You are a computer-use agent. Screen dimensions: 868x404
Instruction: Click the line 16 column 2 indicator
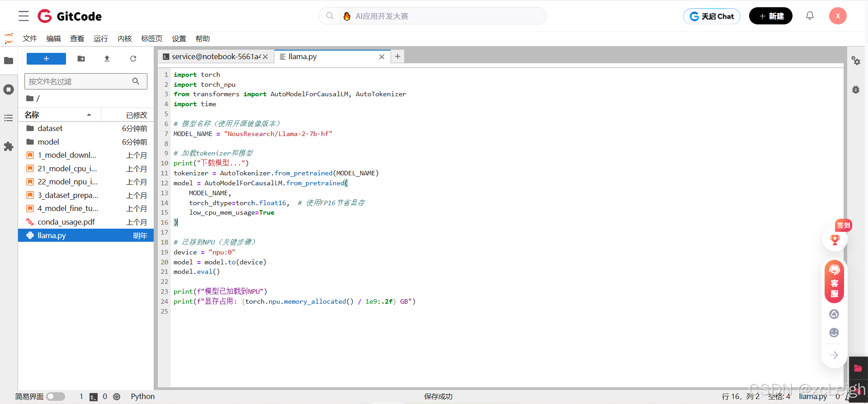[741, 397]
